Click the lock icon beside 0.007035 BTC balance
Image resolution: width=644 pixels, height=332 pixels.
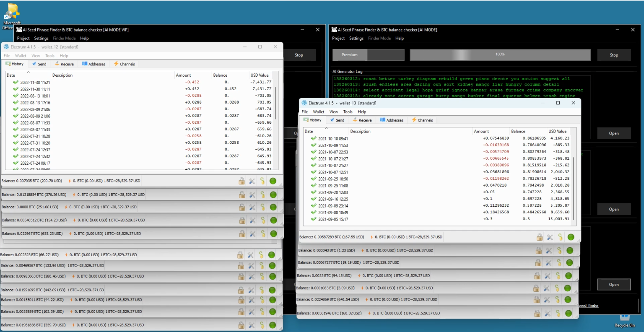coord(241,181)
